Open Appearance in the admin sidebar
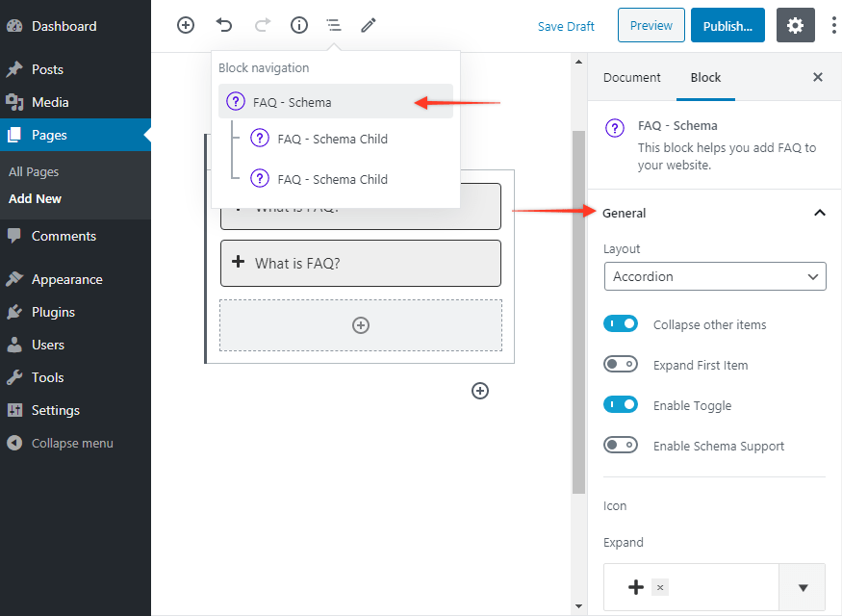The height and width of the screenshot is (616, 842). [64, 278]
